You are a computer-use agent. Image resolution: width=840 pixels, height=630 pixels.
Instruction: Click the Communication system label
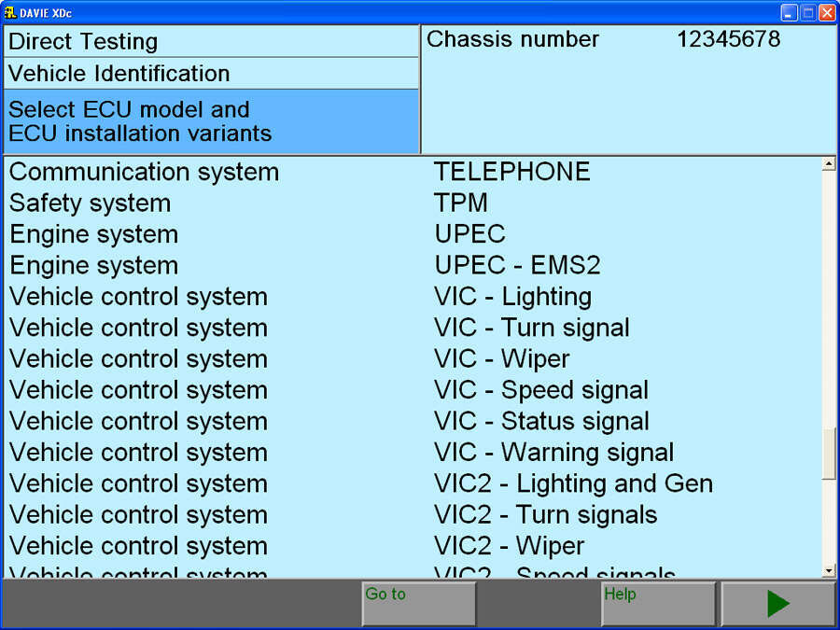(x=144, y=173)
